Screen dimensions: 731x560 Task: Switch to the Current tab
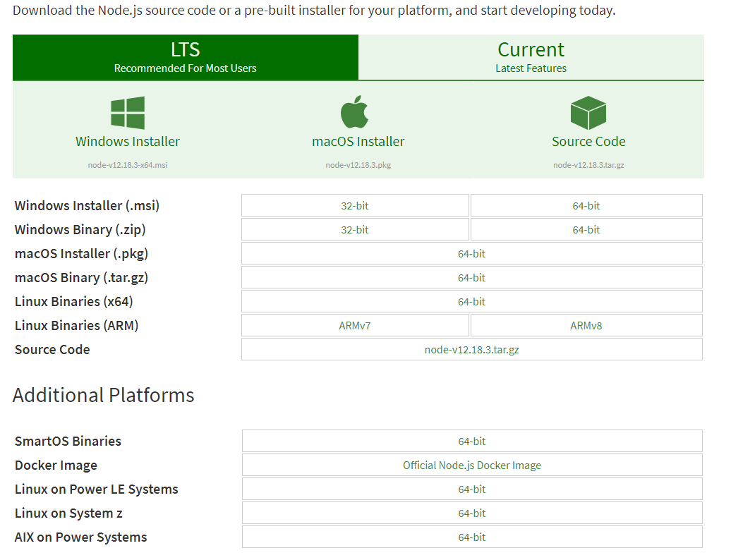pos(531,57)
